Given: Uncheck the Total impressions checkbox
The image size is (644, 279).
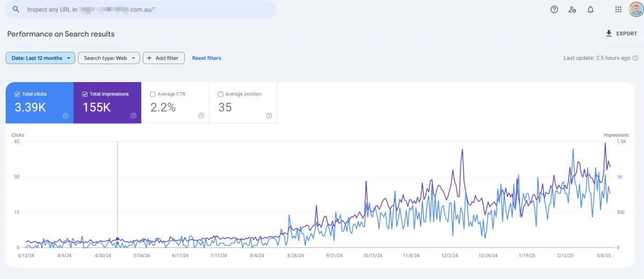Looking at the screenshot, I should pyautogui.click(x=85, y=94).
